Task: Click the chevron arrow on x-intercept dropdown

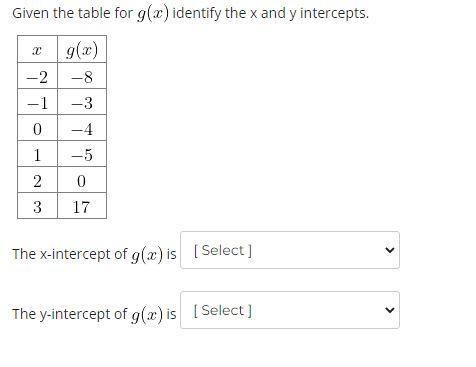Action: click(x=389, y=250)
